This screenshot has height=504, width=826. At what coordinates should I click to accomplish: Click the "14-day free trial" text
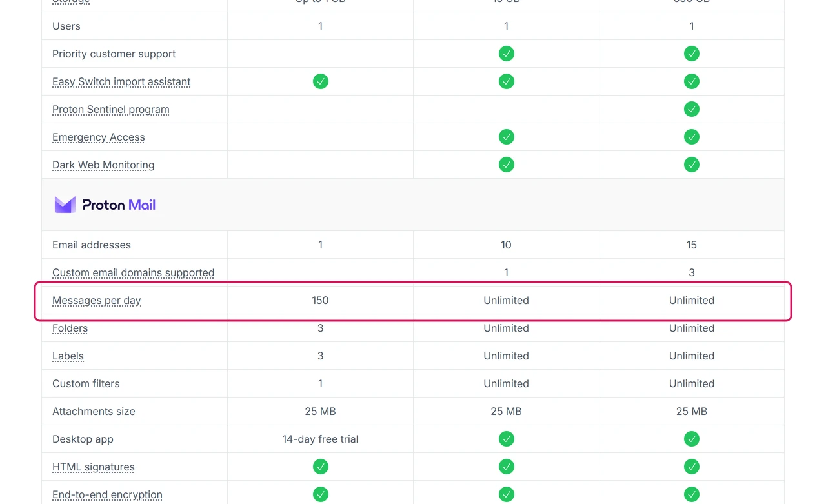tap(320, 439)
